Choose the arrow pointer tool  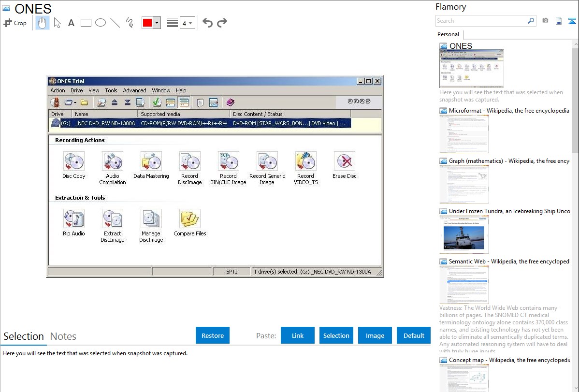pyautogui.click(x=57, y=23)
